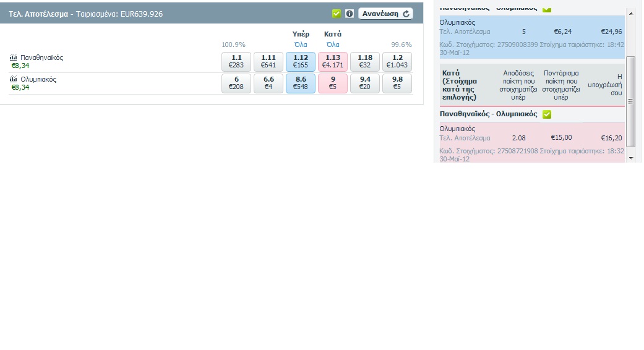The height and width of the screenshot is (350, 644).
Task: Click scroll down arrow in bet panel
Action: pos(631,158)
